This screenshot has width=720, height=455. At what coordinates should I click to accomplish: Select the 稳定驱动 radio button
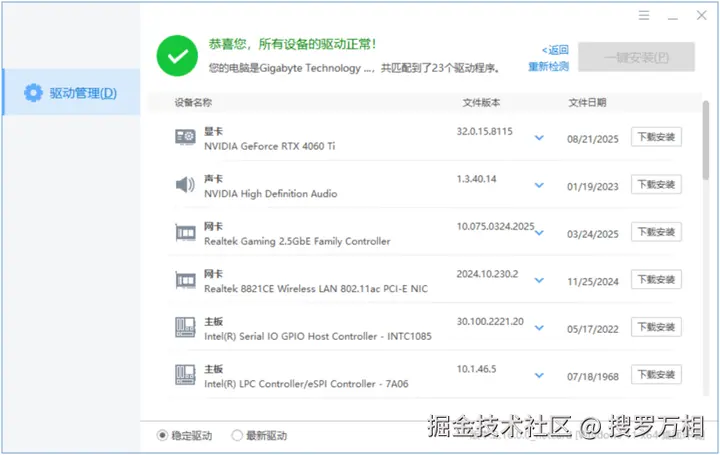pos(162,435)
